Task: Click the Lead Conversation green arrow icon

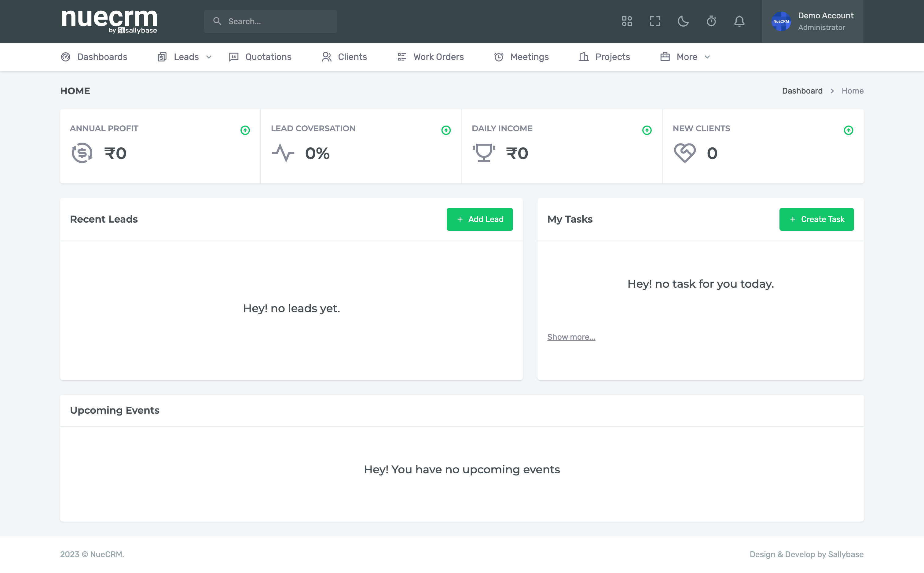Action: (x=446, y=130)
